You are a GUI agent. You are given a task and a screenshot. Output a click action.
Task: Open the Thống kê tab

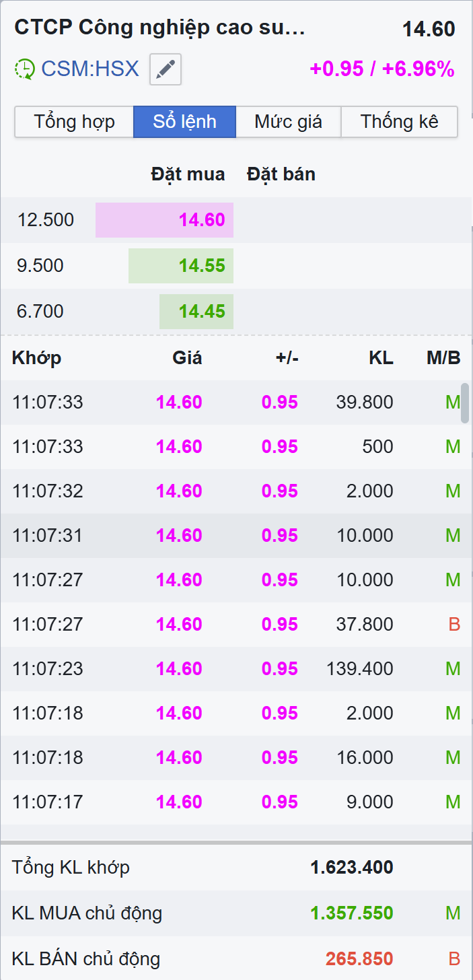coord(399,122)
